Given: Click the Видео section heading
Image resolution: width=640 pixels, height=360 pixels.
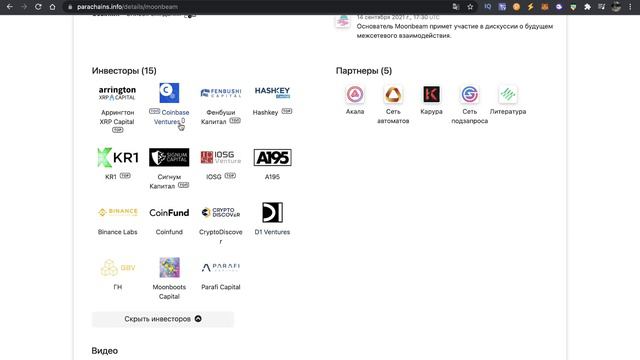Looking at the screenshot, I should coord(105,351).
